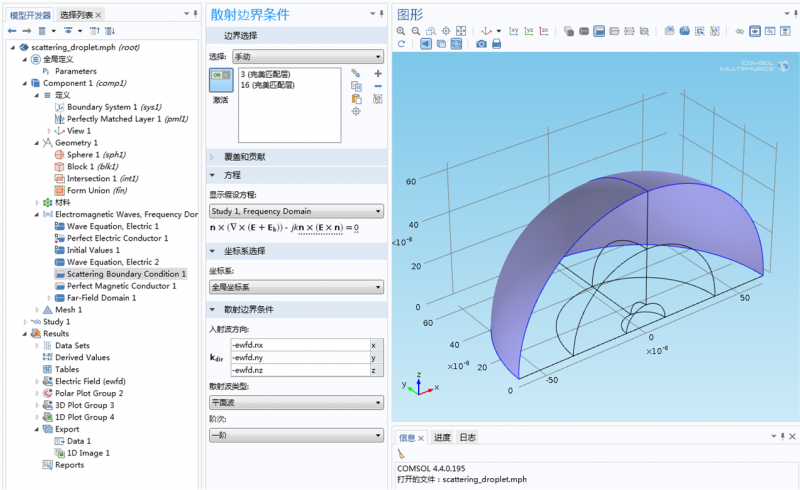Click the Zoom Extents icon
Image resolution: width=800 pixels, height=490 pixels.
pos(461,31)
